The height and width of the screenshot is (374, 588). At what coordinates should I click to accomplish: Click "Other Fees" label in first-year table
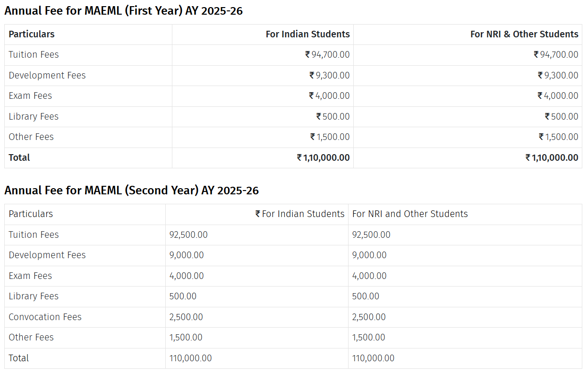(x=31, y=137)
